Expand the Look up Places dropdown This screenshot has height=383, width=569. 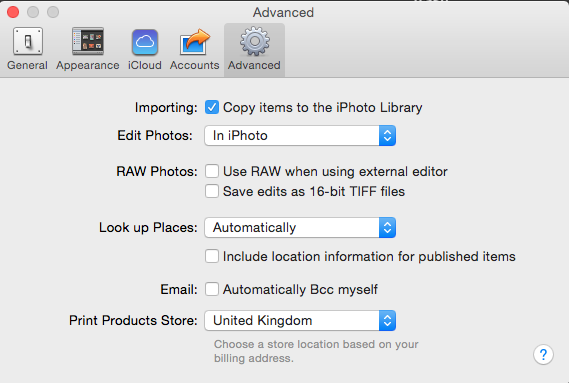tap(300, 228)
